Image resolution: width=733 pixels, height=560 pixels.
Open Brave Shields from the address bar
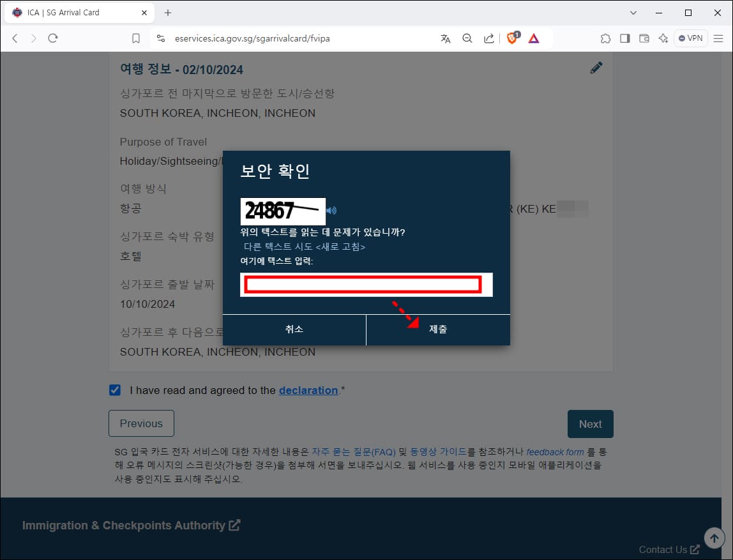(x=511, y=38)
